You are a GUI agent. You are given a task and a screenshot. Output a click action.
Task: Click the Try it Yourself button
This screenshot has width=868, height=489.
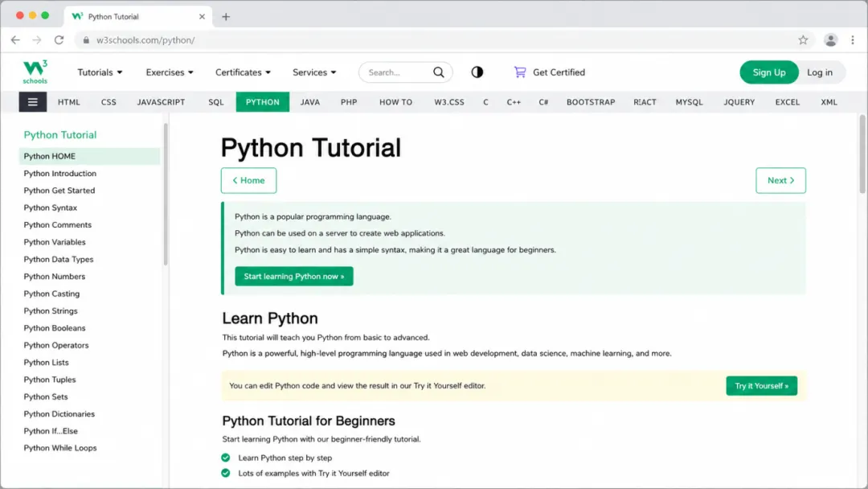pos(762,386)
